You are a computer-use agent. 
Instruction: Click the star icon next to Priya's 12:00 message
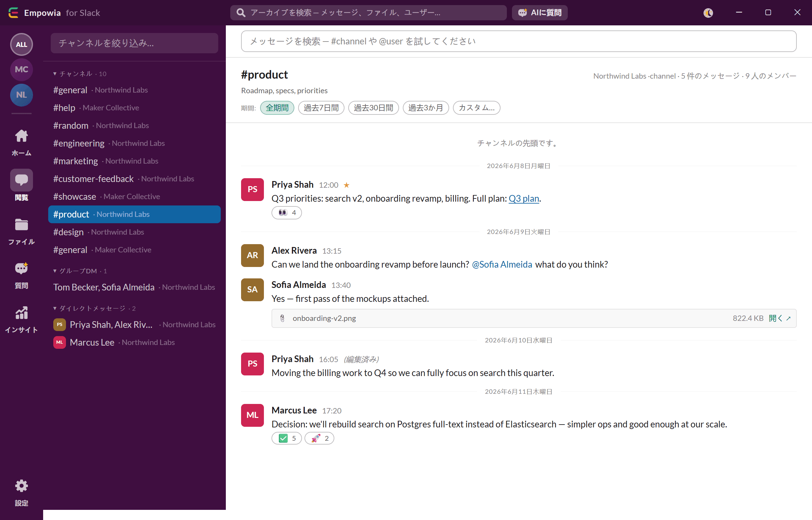[347, 185]
